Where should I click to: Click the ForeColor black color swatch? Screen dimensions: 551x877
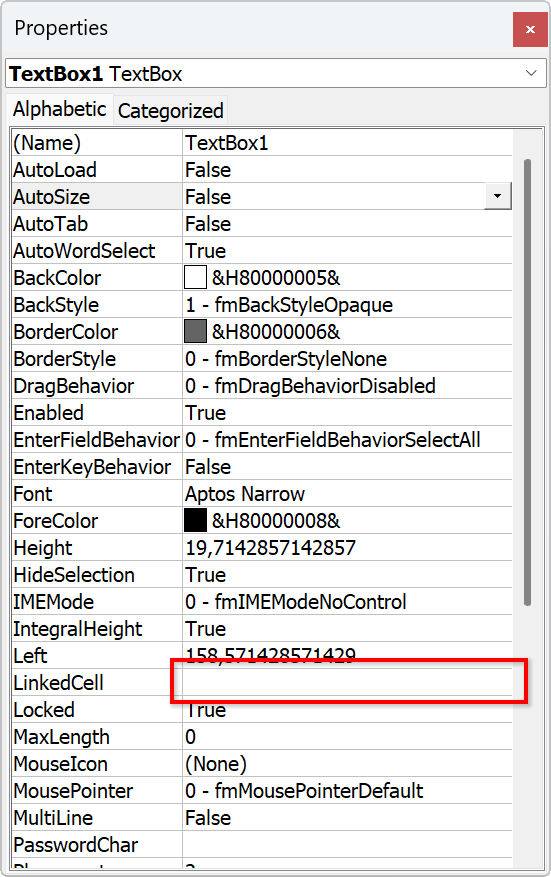[x=195, y=521]
